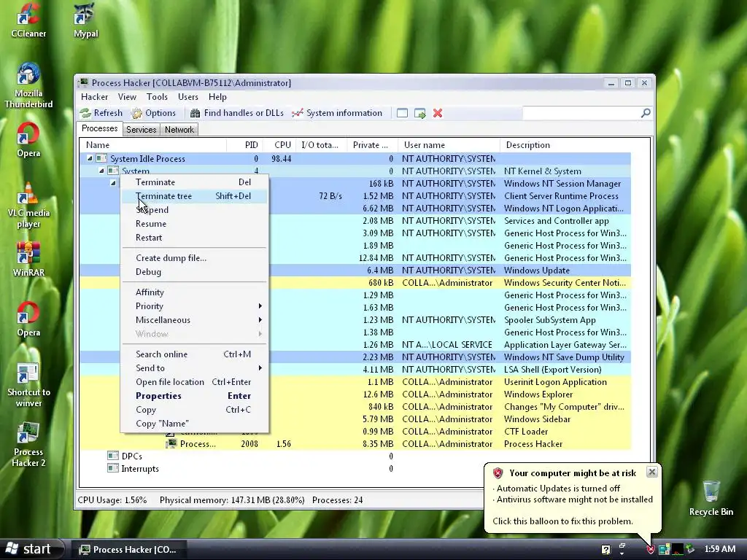Click the toolbar search input field

tap(581, 113)
